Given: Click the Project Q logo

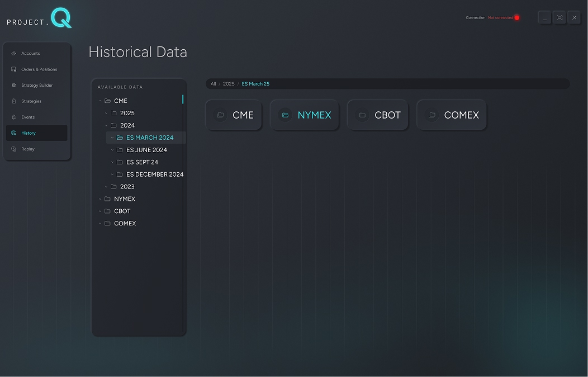Looking at the screenshot, I should pyautogui.click(x=39, y=18).
